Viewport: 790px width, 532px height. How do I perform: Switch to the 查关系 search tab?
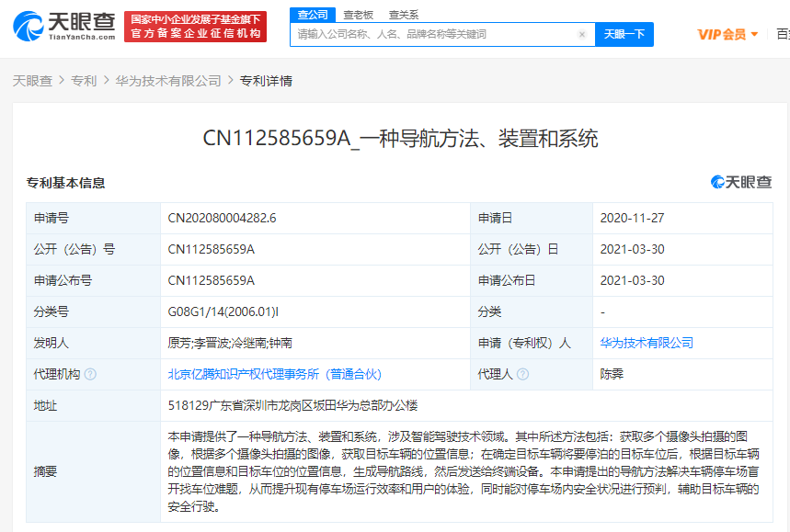click(404, 15)
